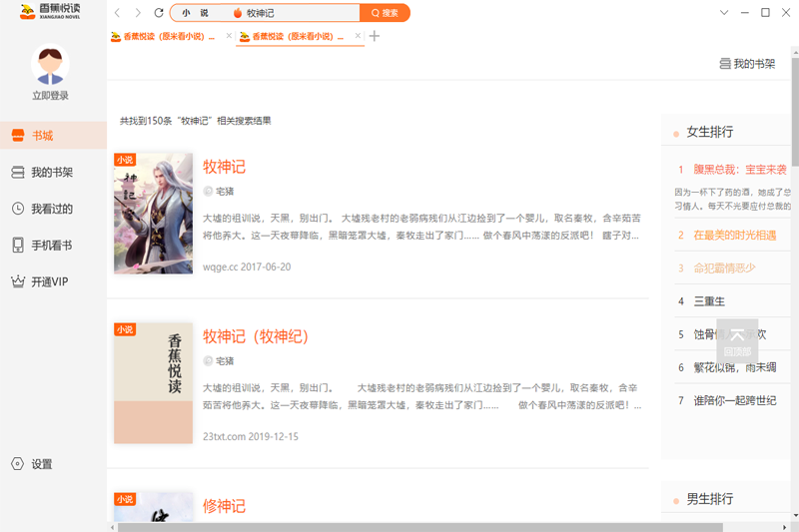Click the 回顶部 back-to-top button
The image size is (799, 532).
[737, 341]
